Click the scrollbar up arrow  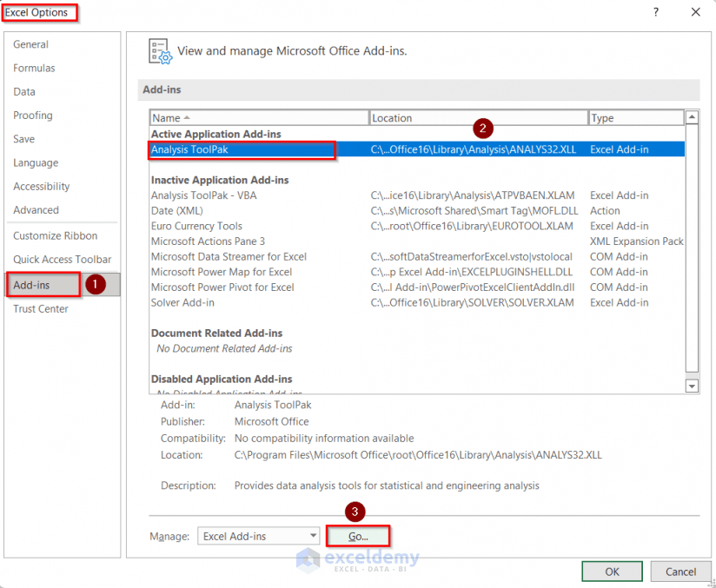point(692,117)
